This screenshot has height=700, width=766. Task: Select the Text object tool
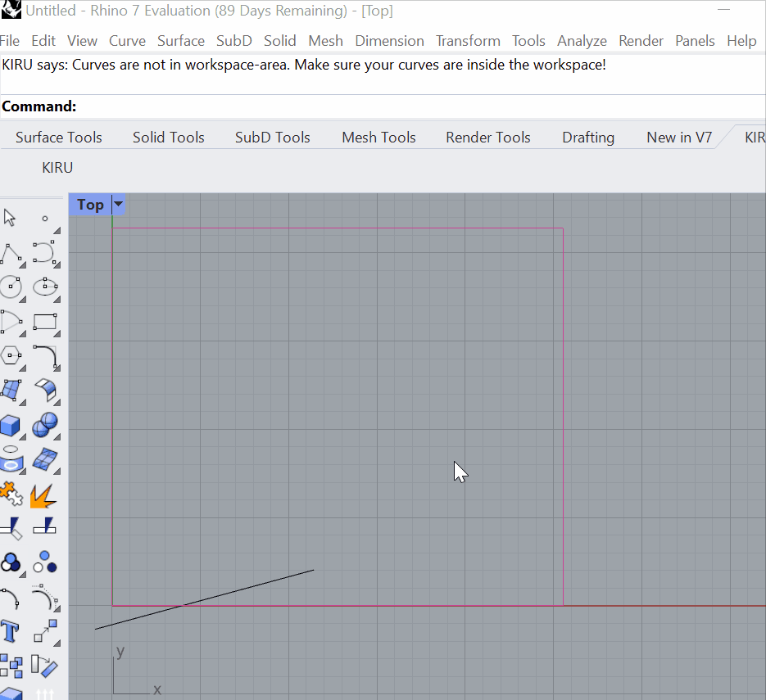(10, 632)
